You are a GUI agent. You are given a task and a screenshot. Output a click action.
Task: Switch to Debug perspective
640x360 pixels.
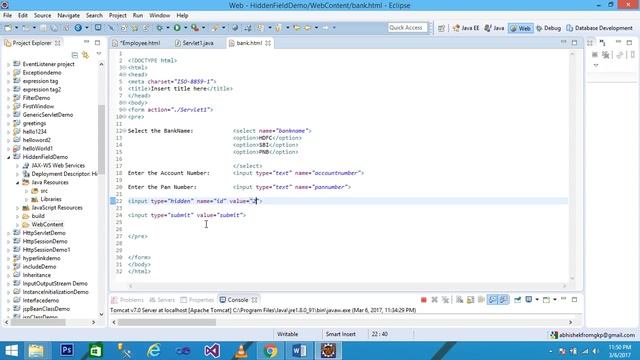point(548,28)
